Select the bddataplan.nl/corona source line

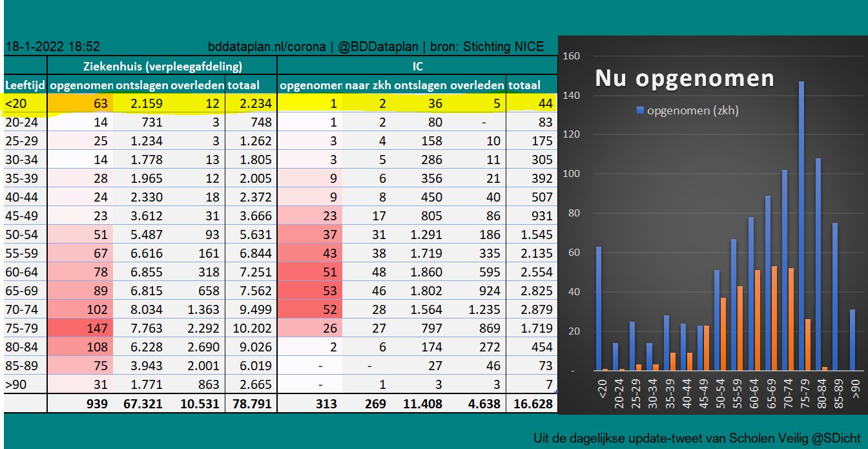click(x=376, y=47)
